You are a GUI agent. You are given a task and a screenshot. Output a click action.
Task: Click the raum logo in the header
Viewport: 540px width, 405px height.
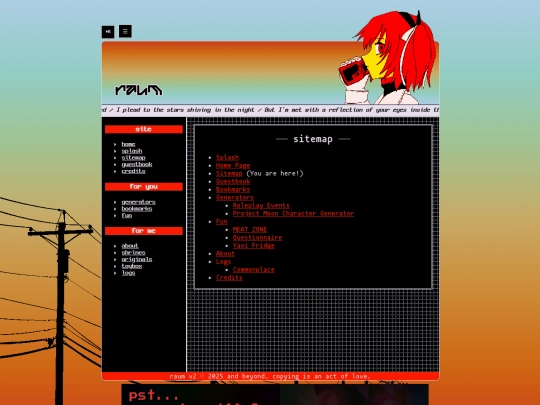138,90
